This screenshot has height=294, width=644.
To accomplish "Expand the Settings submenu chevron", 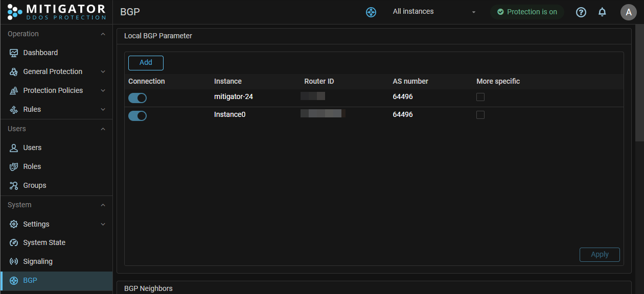I will (103, 224).
